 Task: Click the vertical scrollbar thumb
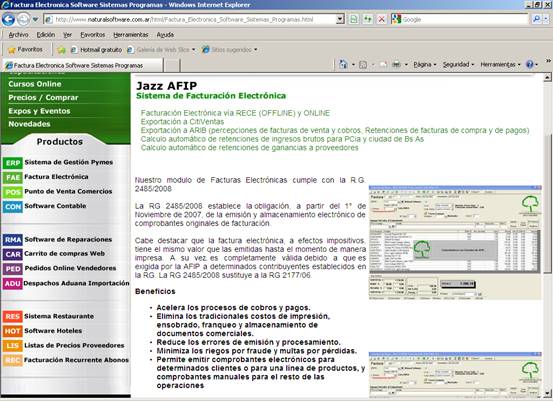tap(547, 203)
